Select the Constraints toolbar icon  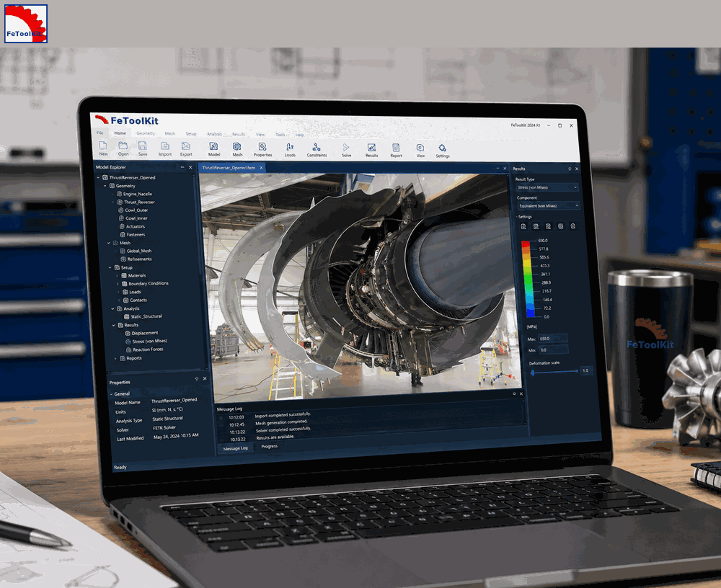[x=317, y=147]
